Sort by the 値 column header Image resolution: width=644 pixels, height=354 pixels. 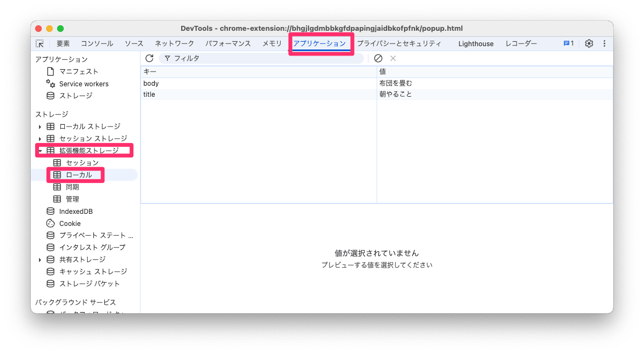coord(495,72)
